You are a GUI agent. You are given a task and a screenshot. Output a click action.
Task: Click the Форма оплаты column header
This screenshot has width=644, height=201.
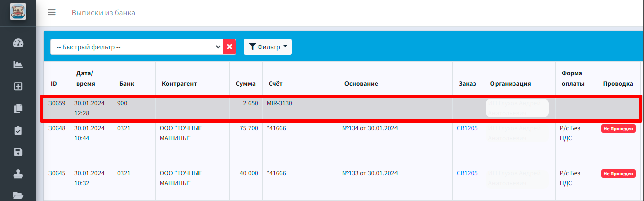573,78
